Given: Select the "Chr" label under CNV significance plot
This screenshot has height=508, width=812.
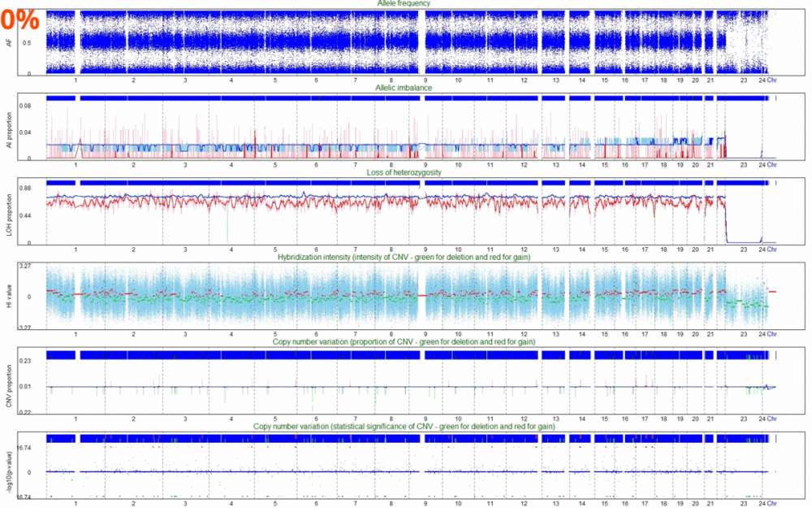Looking at the screenshot, I should pos(771,503).
